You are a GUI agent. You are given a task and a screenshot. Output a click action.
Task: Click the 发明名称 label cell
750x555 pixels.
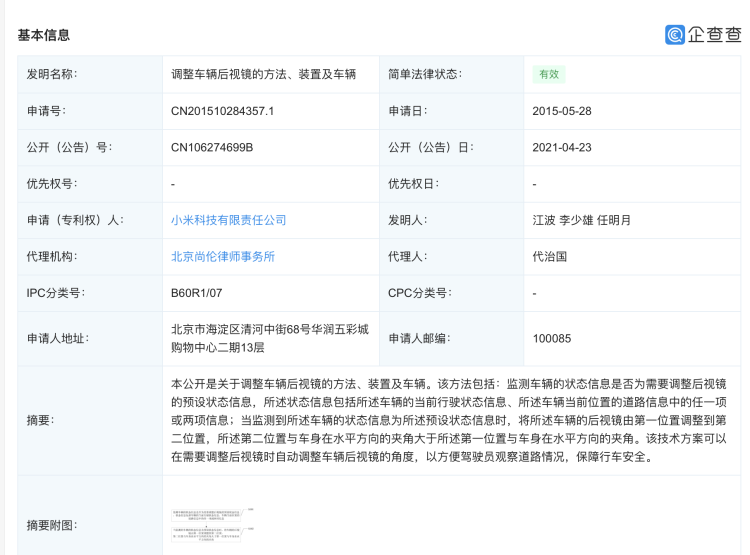[x=90, y=74]
